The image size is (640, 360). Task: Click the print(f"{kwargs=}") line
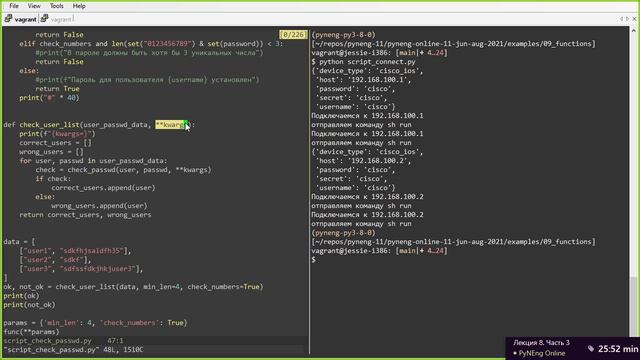[57, 133]
